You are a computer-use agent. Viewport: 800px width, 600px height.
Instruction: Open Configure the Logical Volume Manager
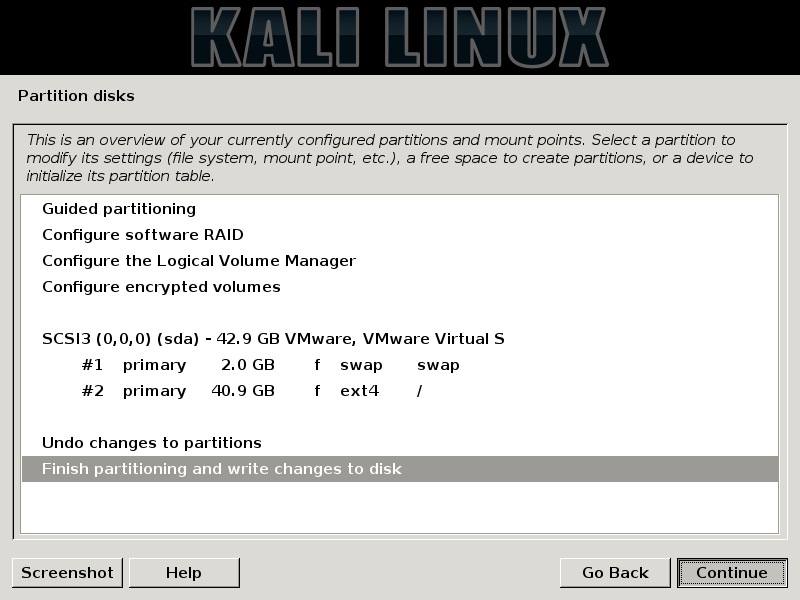click(400, 261)
